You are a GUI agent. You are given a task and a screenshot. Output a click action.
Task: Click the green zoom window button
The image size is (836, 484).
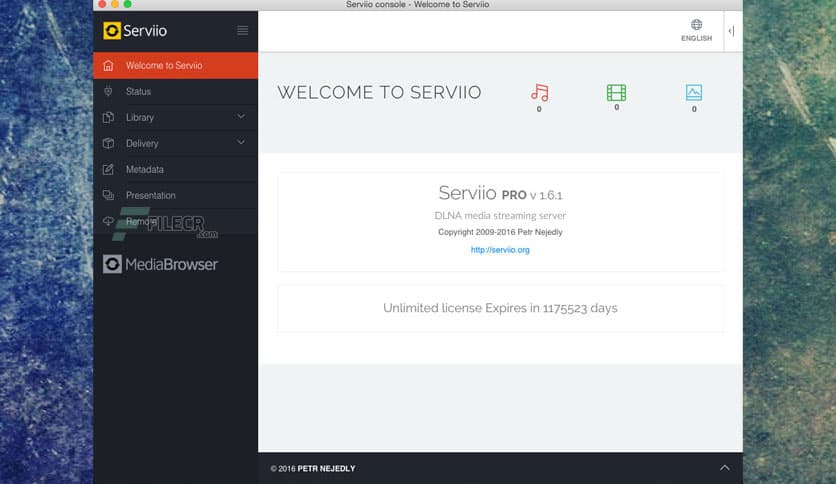coord(127,4)
